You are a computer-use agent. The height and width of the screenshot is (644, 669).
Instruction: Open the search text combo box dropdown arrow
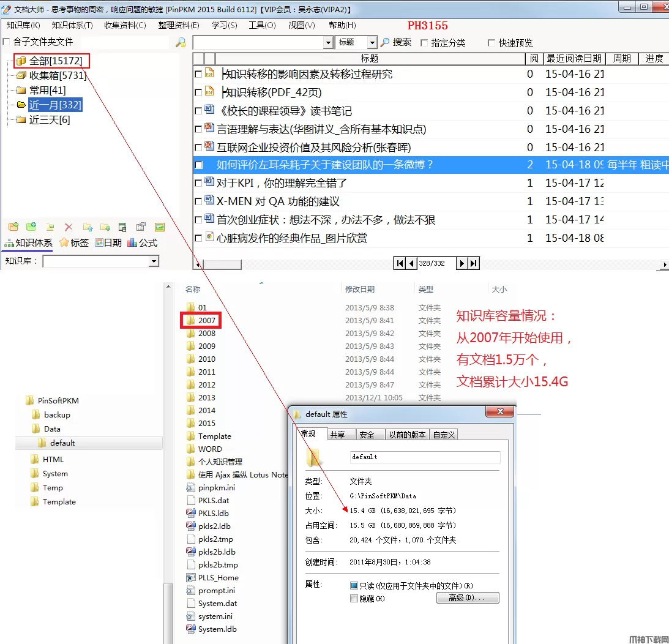coord(328,42)
